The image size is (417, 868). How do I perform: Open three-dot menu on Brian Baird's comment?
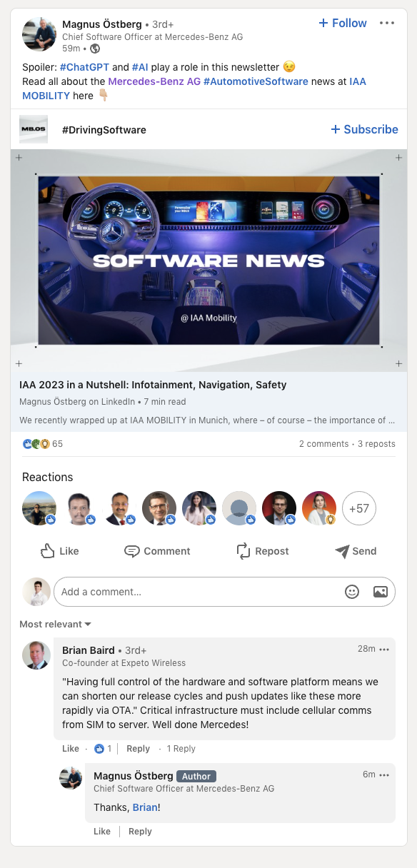[x=384, y=650]
